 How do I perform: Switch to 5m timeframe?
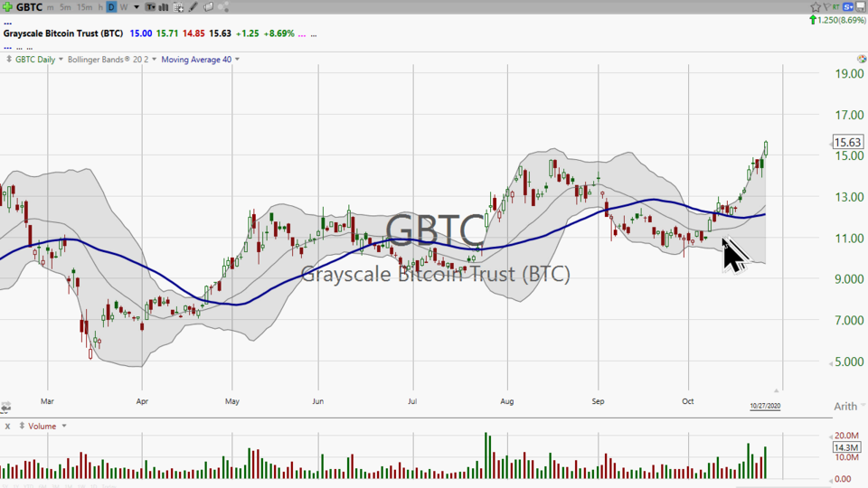pos(65,7)
